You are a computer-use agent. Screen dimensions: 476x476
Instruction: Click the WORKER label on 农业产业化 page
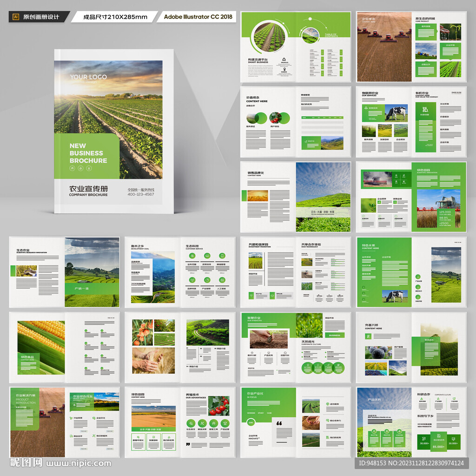(251, 413)
